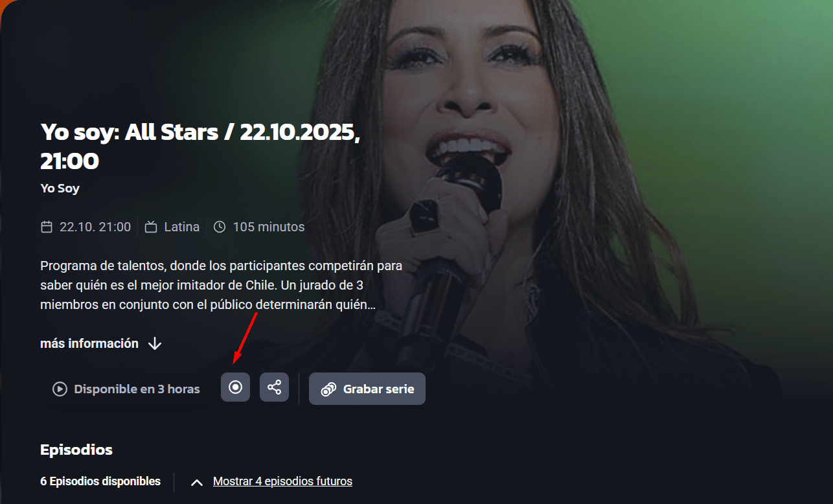Collapse future episodes using the chevron up
Image resolution: width=833 pixels, height=504 pixels.
[x=198, y=482]
